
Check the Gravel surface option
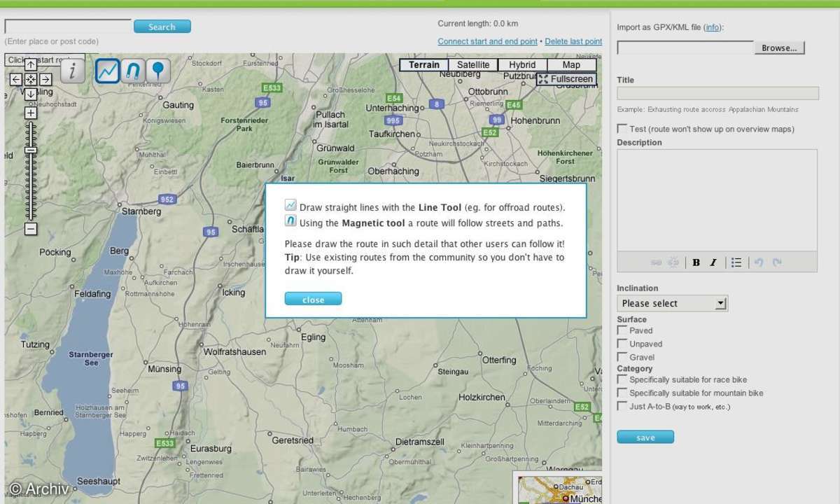tap(622, 357)
